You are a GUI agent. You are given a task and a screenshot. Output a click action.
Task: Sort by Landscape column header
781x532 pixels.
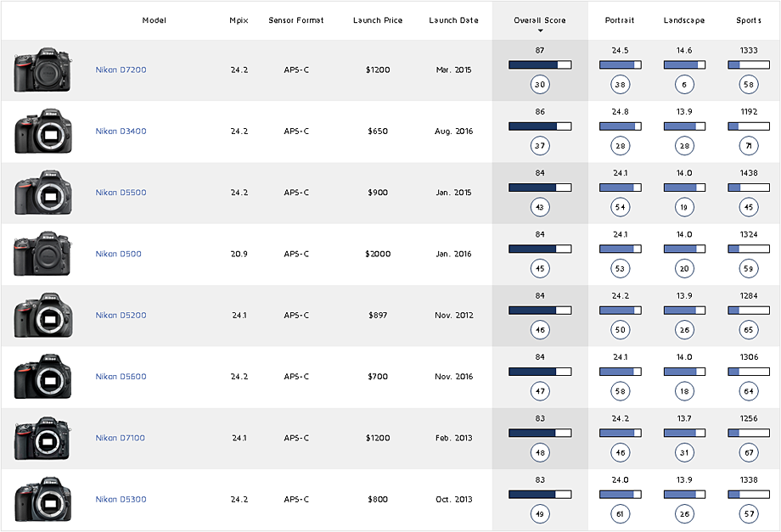[684, 20]
